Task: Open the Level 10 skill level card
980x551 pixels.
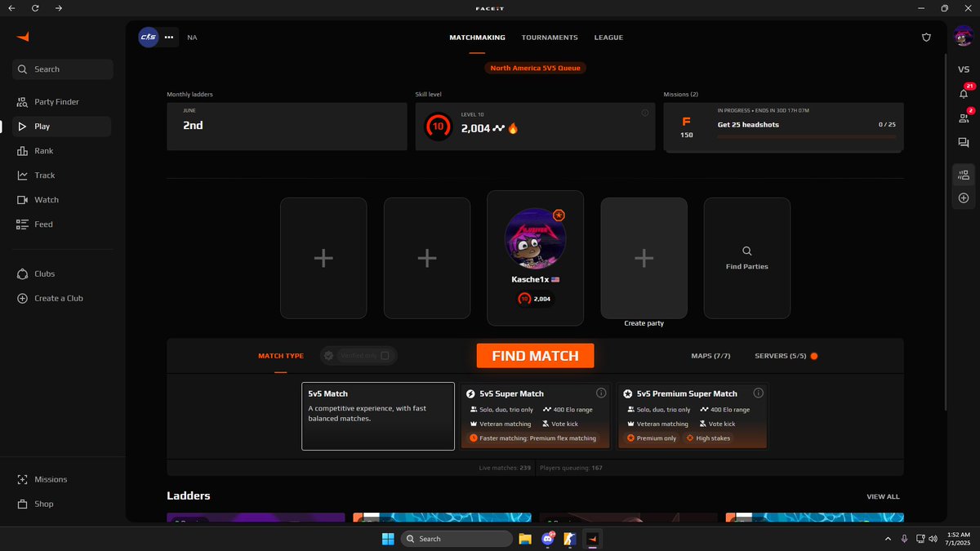Action: [535, 127]
